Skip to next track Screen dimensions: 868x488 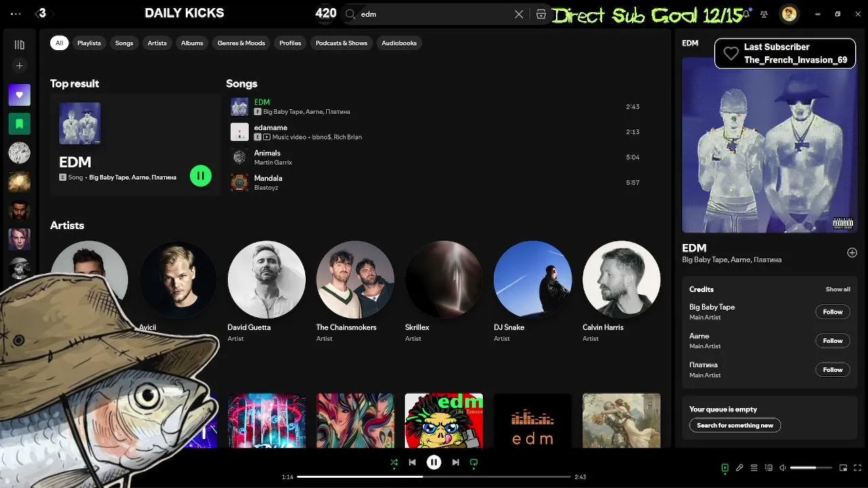[x=456, y=462]
